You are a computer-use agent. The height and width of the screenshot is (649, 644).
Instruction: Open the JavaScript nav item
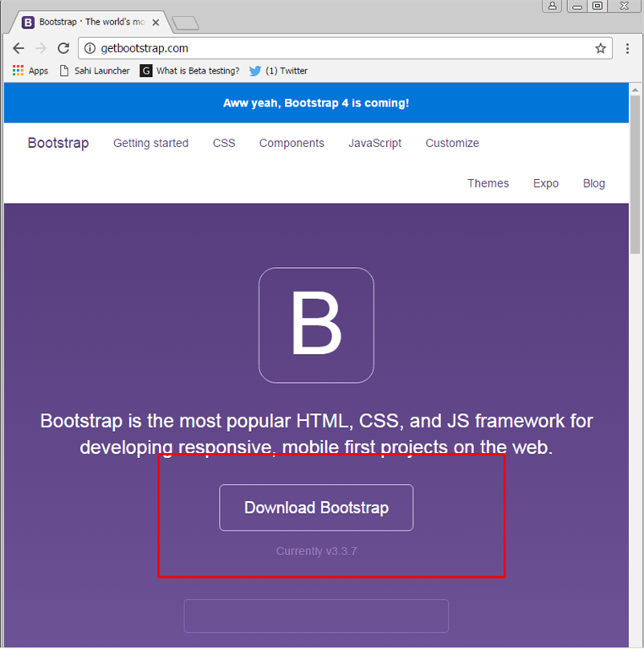pyautogui.click(x=375, y=143)
